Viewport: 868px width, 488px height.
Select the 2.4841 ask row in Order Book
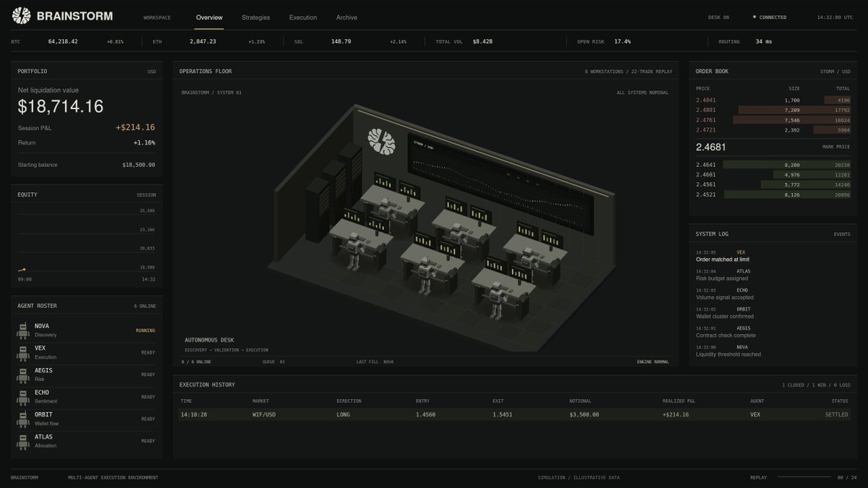(x=773, y=99)
